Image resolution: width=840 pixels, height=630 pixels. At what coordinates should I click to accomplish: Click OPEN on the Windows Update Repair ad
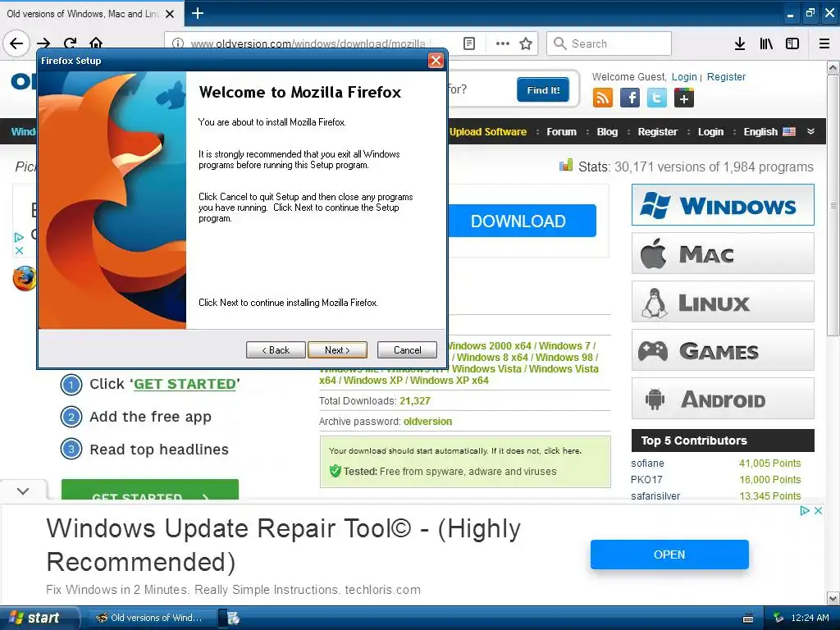669,555
